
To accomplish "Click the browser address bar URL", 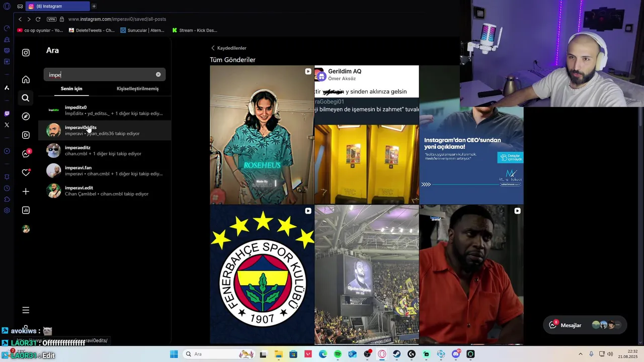I will 117,19.
